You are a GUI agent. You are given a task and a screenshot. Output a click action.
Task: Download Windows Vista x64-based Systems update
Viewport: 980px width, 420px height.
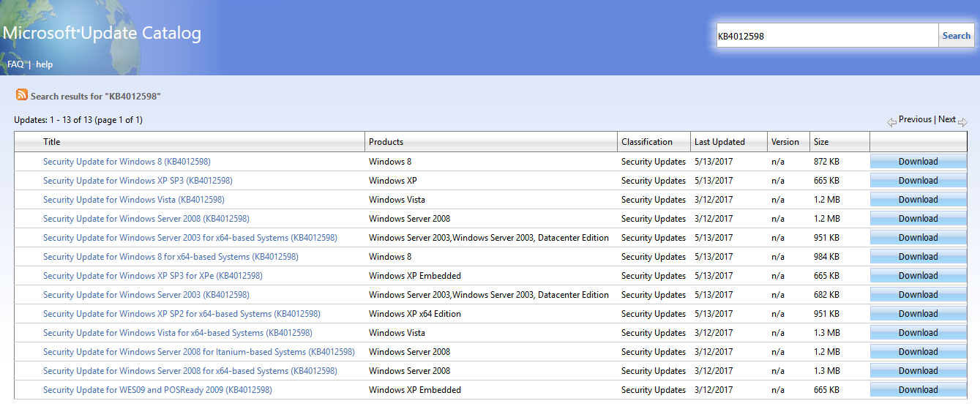[918, 333]
